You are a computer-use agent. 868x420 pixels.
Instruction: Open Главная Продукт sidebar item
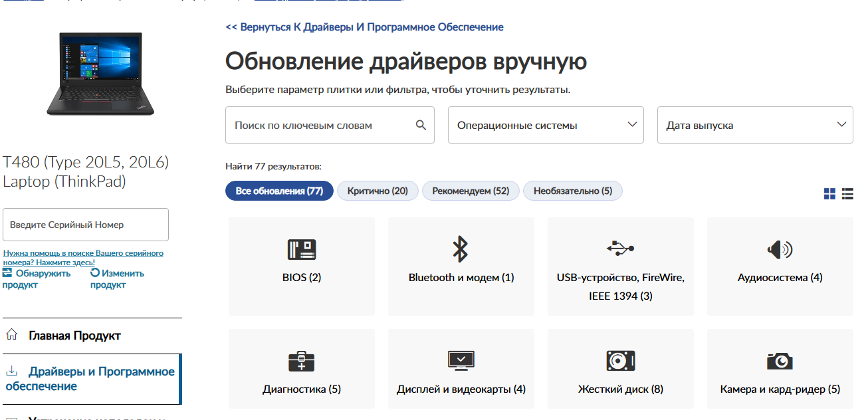(91, 336)
